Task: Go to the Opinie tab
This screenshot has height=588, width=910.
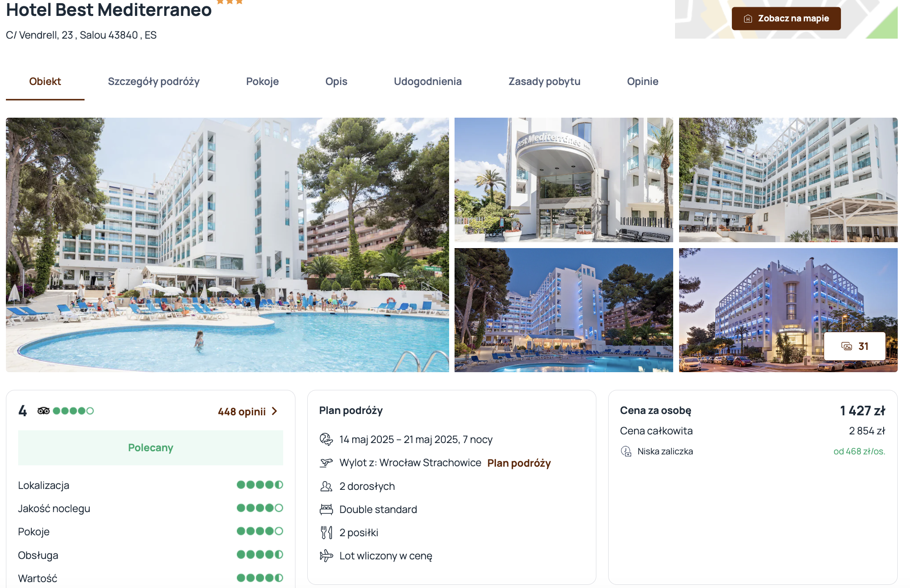Action: [x=643, y=81]
